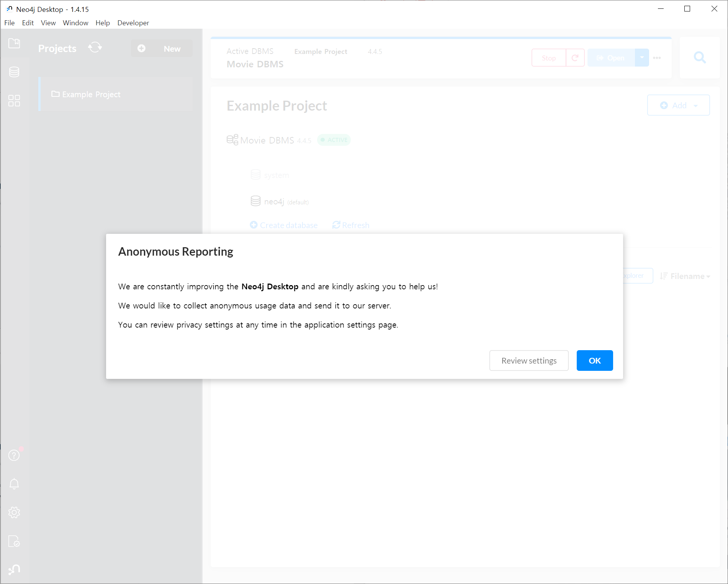Select the neo4j default database
728x584 pixels.
(280, 202)
